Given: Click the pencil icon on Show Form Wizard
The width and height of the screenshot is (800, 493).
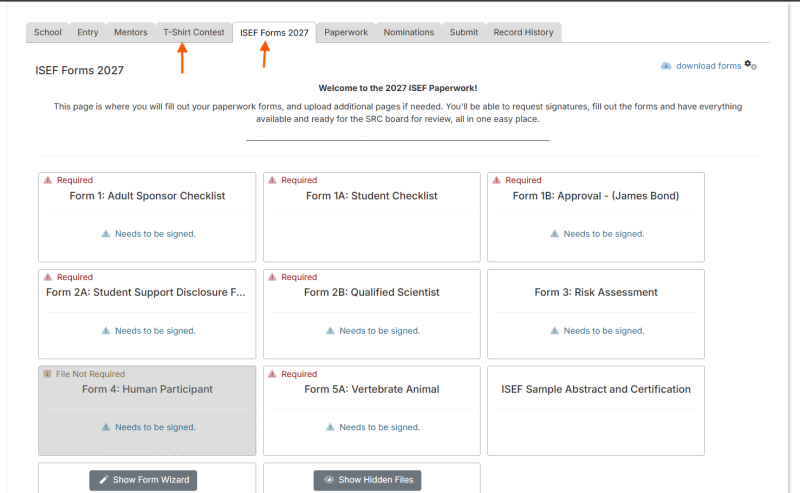Looking at the screenshot, I should (104, 480).
